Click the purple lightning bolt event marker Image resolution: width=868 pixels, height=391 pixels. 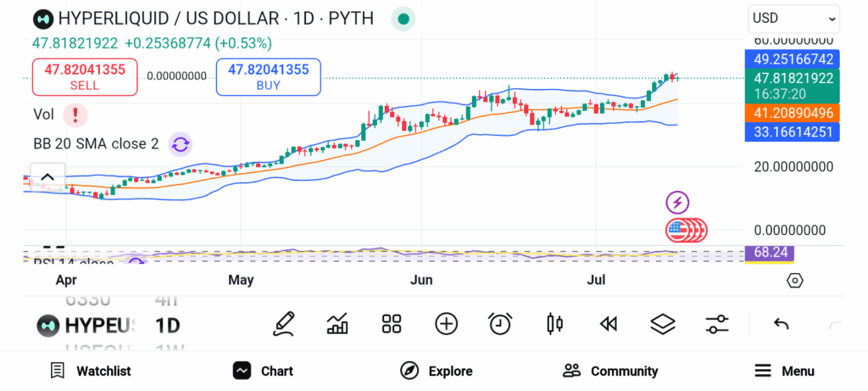click(677, 203)
